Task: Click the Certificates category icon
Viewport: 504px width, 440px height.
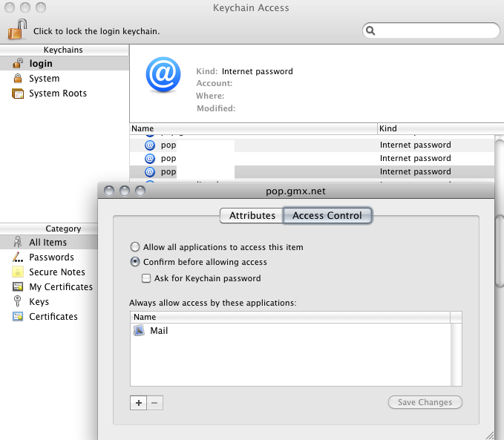Action: click(x=18, y=317)
